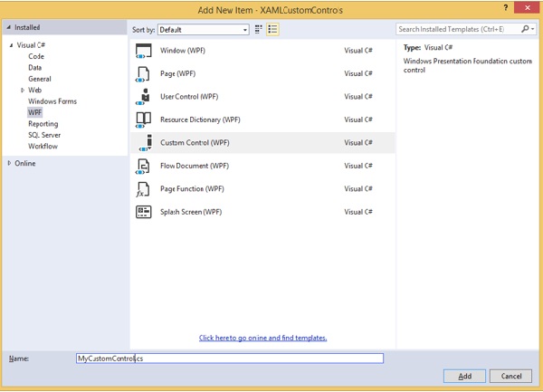Click the Search Installed Templates box

[x=462, y=29]
